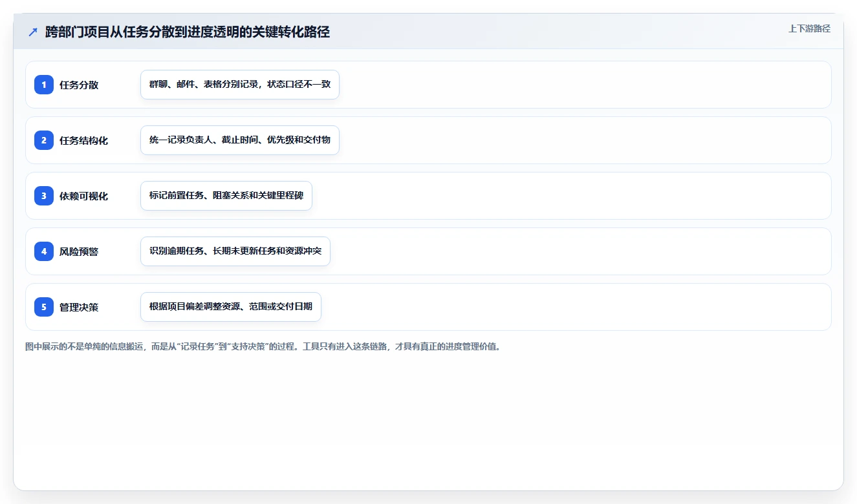This screenshot has height=504, width=857.
Task: Click step number 2 badge
Action: (x=44, y=140)
